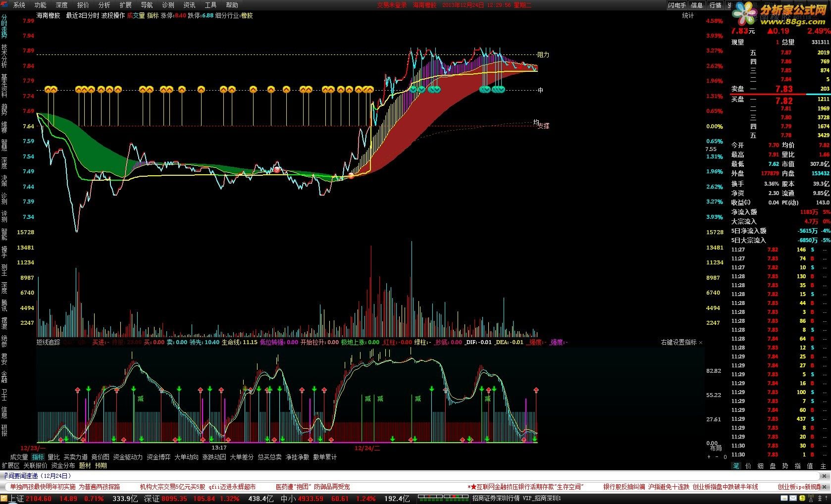This screenshot has height=504, width=831.
Task: Open headline 创业板指盘中跌破半年线
Action: pos(725,487)
